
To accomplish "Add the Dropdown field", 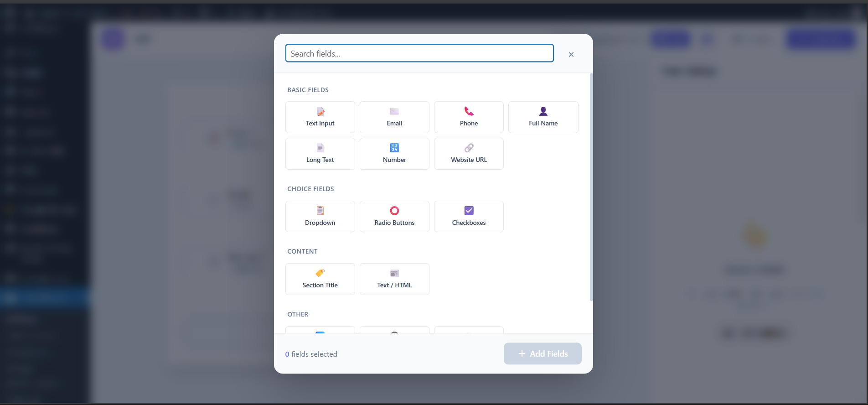I will [320, 217].
